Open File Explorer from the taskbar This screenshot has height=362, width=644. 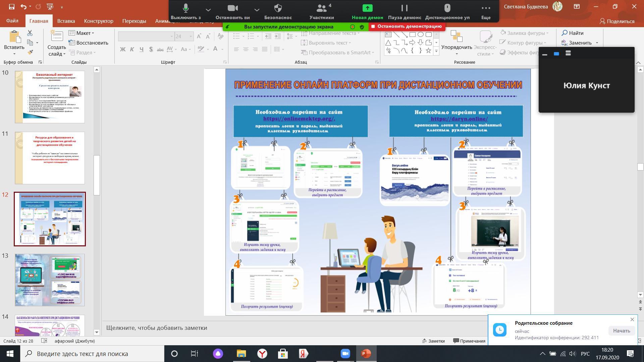click(x=241, y=354)
